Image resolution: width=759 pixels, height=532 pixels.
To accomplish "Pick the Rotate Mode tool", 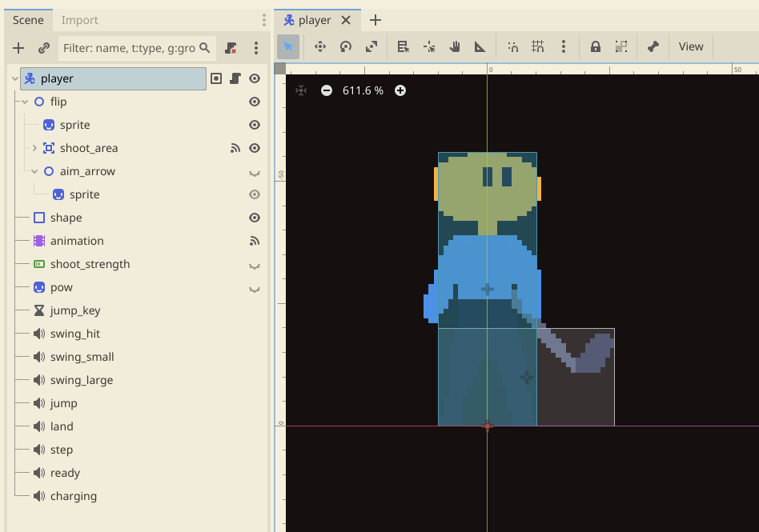I will coord(346,46).
